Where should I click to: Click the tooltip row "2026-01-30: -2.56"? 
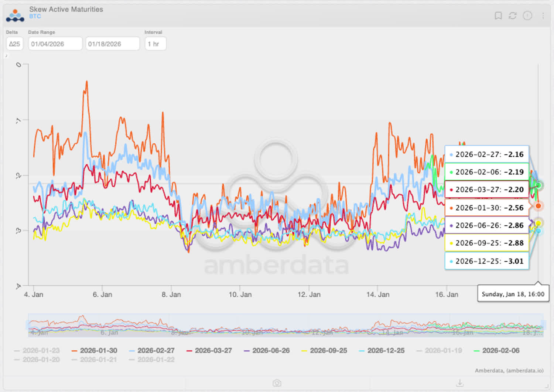(487, 208)
